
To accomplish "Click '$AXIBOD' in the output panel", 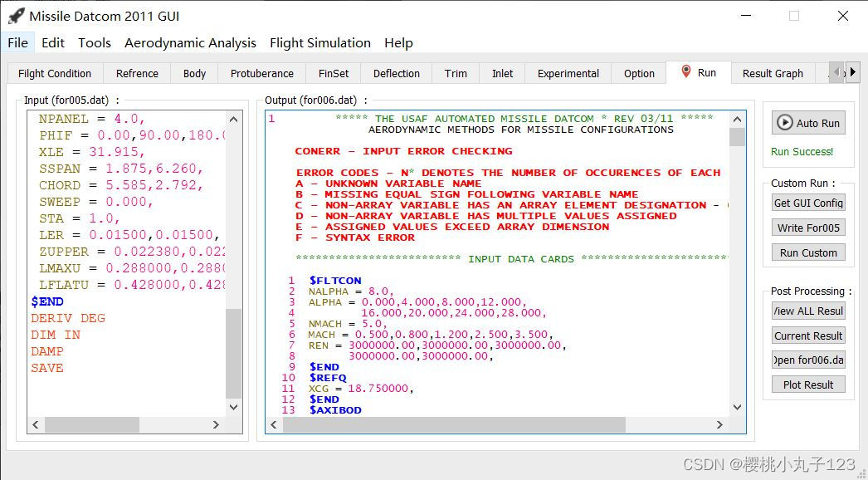I will tap(335, 410).
